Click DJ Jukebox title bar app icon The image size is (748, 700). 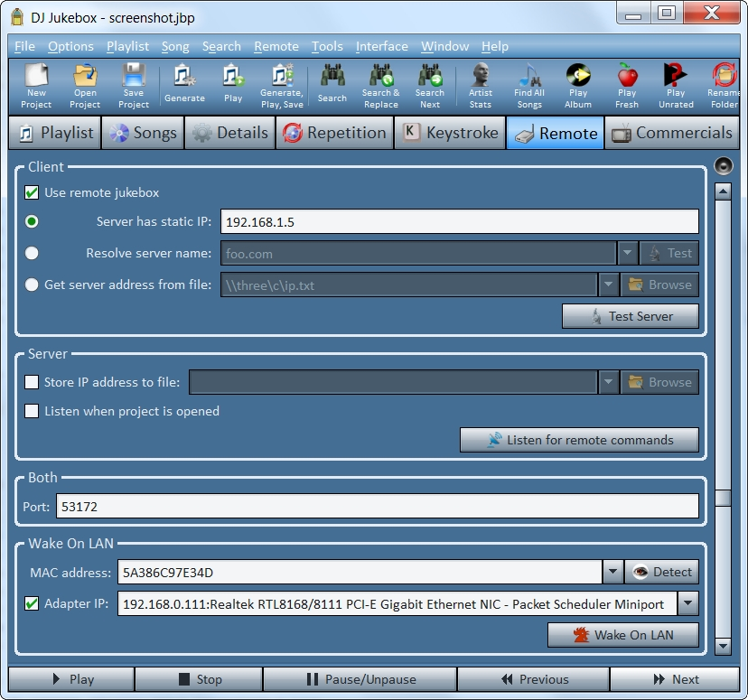coord(17,17)
